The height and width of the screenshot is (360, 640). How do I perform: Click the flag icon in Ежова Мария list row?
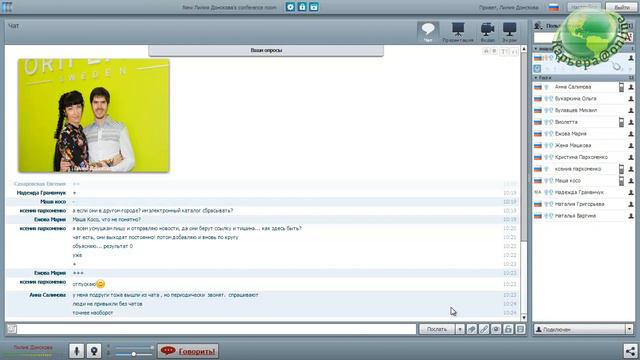(538, 134)
